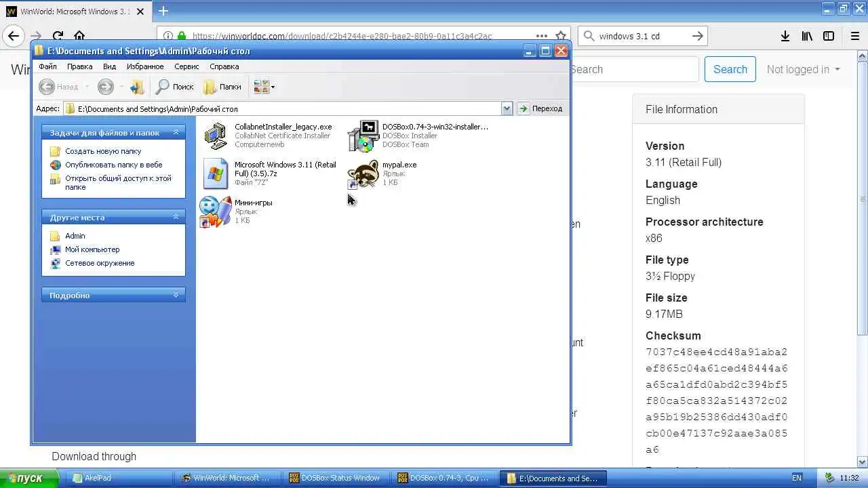Click the Forward arrow in Explorer toolbar

105,87
